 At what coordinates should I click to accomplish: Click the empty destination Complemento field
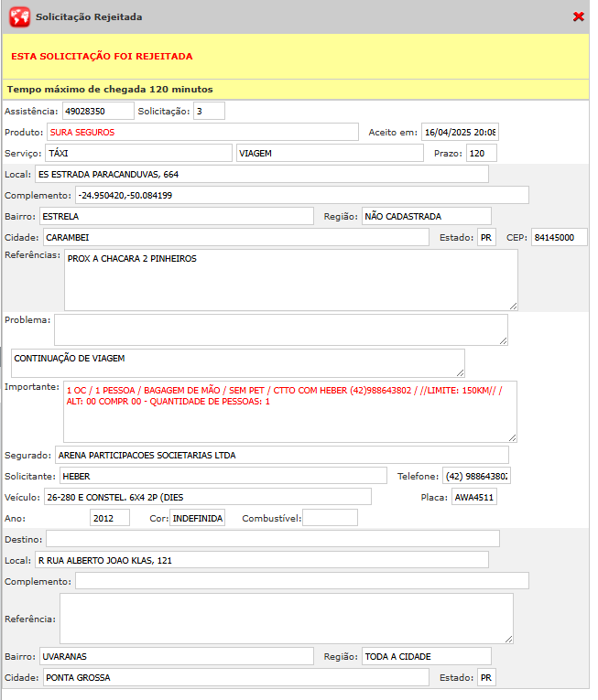302,581
